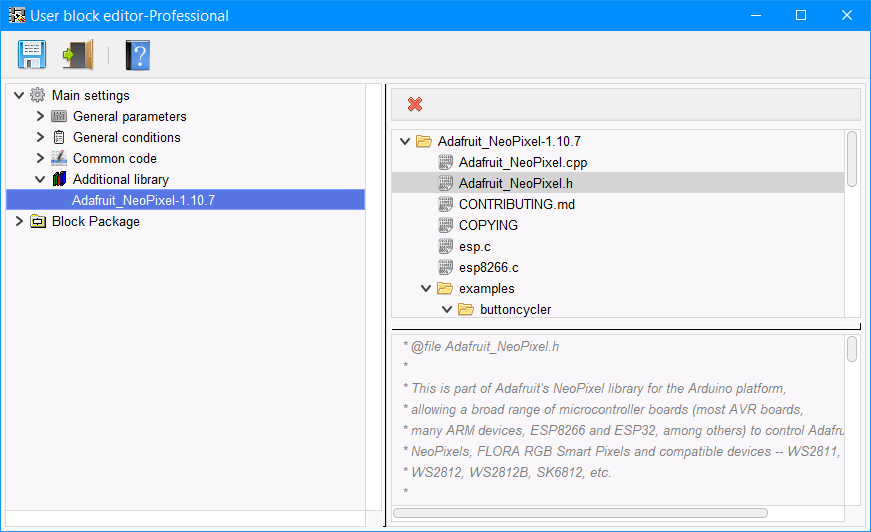Image resolution: width=871 pixels, height=532 pixels.
Task: Click the Additional library books icon
Action: coord(59,179)
